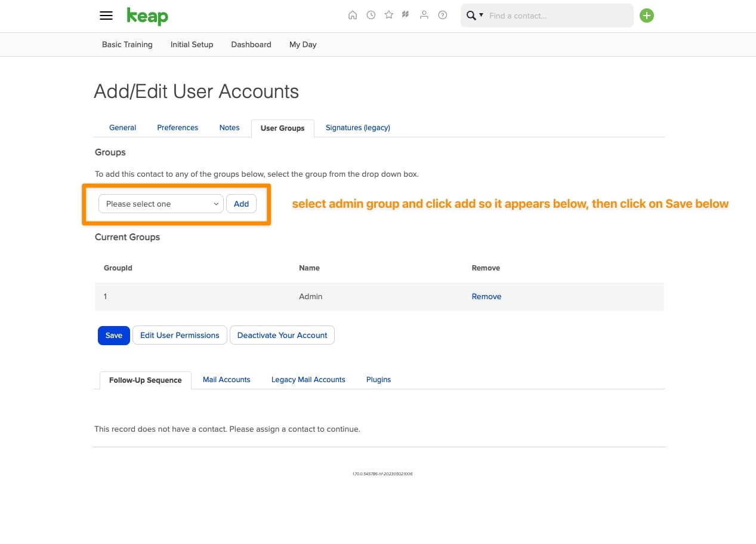The height and width of the screenshot is (544, 756).
Task: Open the search type dropdown arrow
Action: pos(481,16)
